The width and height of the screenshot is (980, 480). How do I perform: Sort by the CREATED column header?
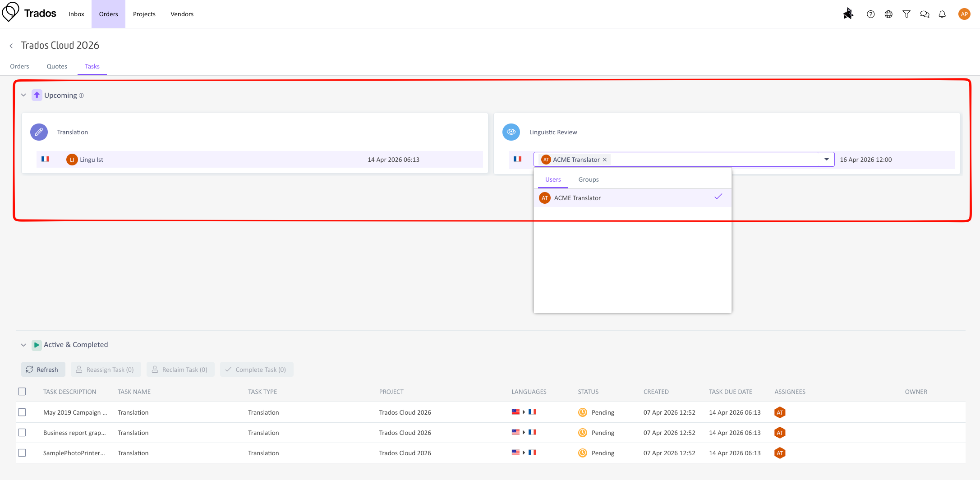[656, 392]
